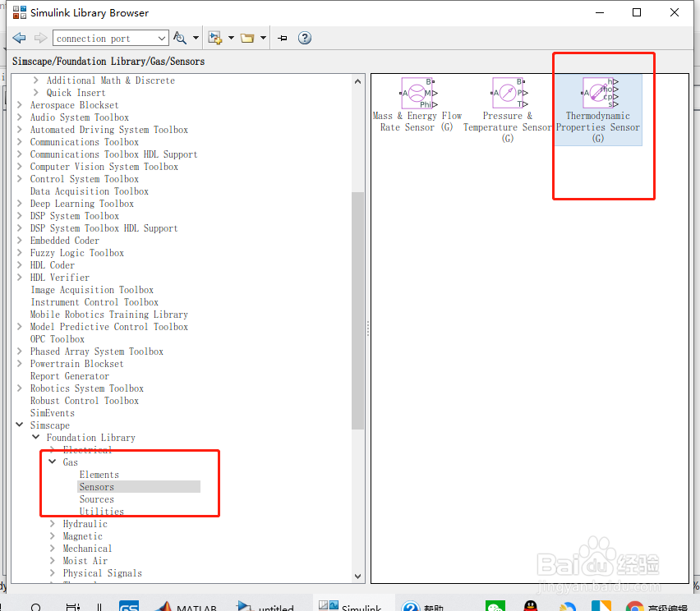This screenshot has height=611, width=700.
Task: Expand the Hydraulic node
Action: click(53, 523)
